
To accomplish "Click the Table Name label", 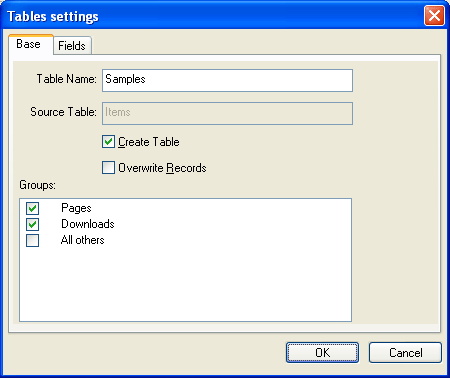I will point(67,79).
